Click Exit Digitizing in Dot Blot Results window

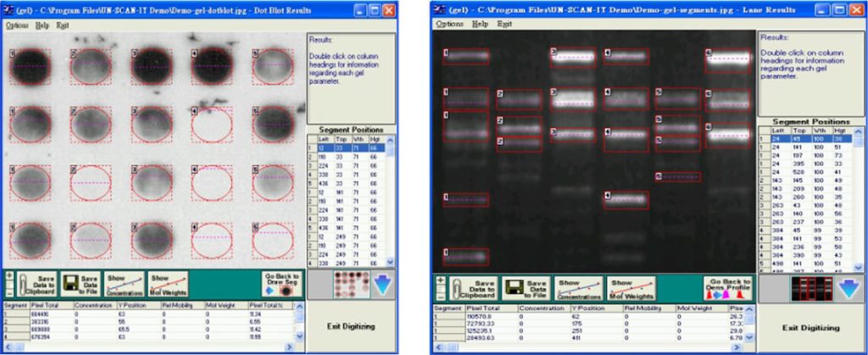pyautogui.click(x=351, y=326)
